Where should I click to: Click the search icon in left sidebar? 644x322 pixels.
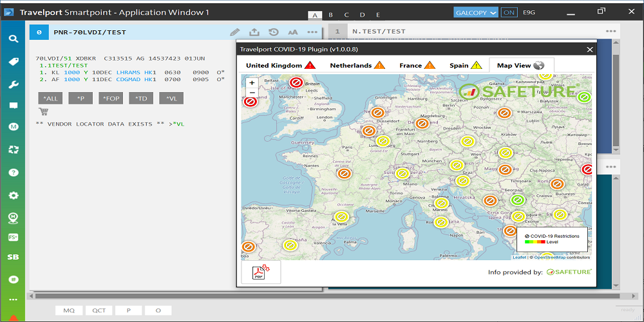tap(13, 38)
